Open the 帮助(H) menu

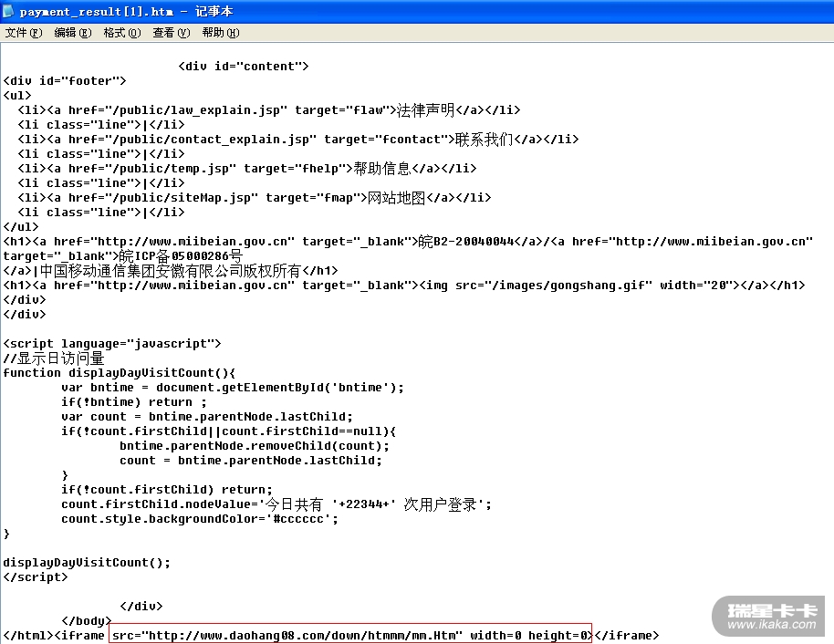click(x=221, y=33)
